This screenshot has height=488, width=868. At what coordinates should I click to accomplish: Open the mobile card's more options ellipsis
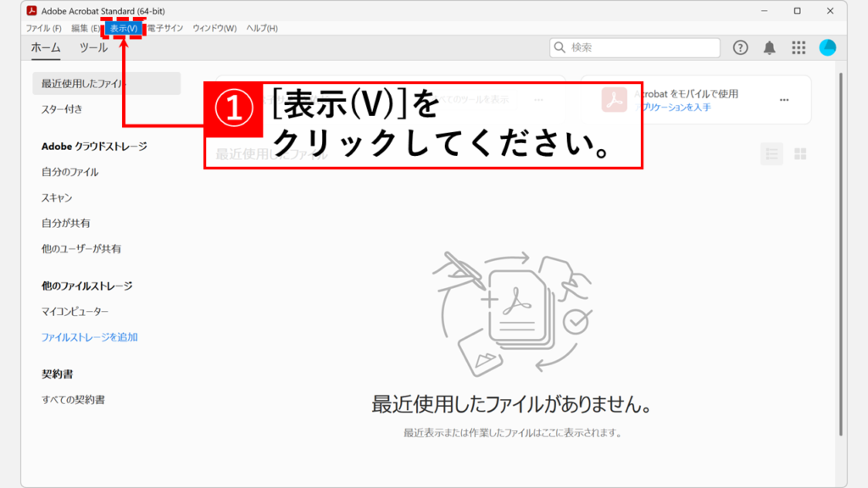tap(784, 100)
